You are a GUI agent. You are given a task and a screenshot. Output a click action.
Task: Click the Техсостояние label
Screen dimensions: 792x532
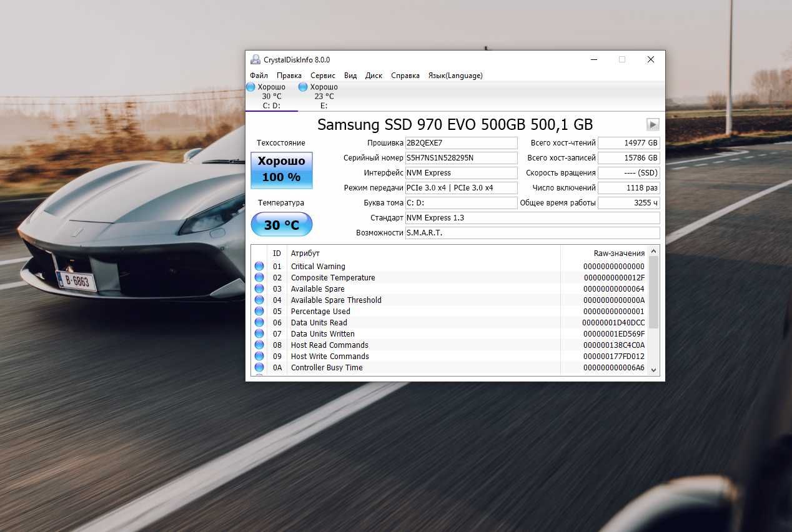click(281, 143)
